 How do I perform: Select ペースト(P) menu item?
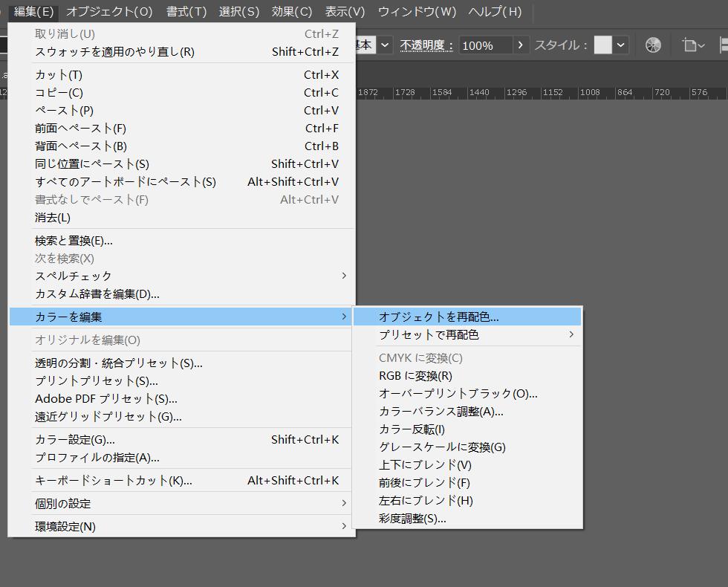point(183,111)
